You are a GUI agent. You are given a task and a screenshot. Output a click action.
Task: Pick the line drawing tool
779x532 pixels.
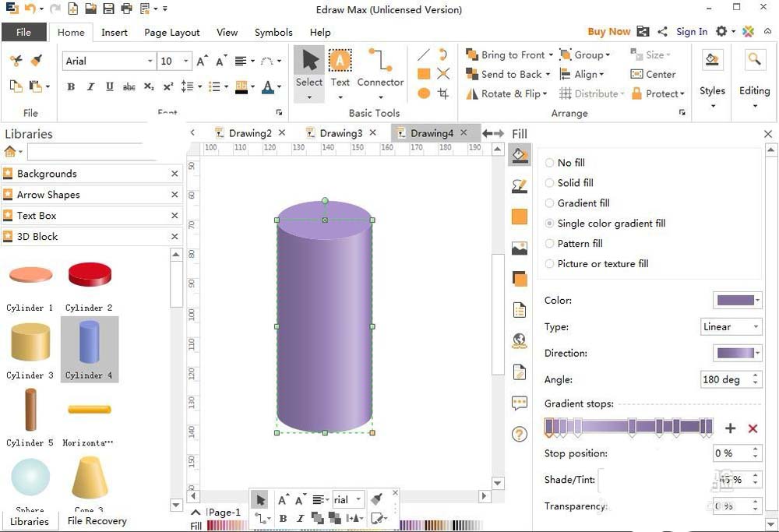pyautogui.click(x=423, y=55)
